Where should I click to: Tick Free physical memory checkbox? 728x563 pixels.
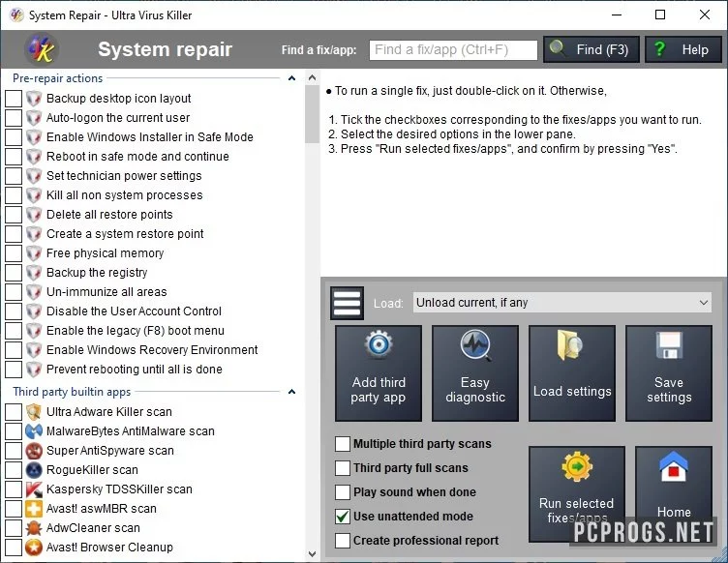click(14, 253)
